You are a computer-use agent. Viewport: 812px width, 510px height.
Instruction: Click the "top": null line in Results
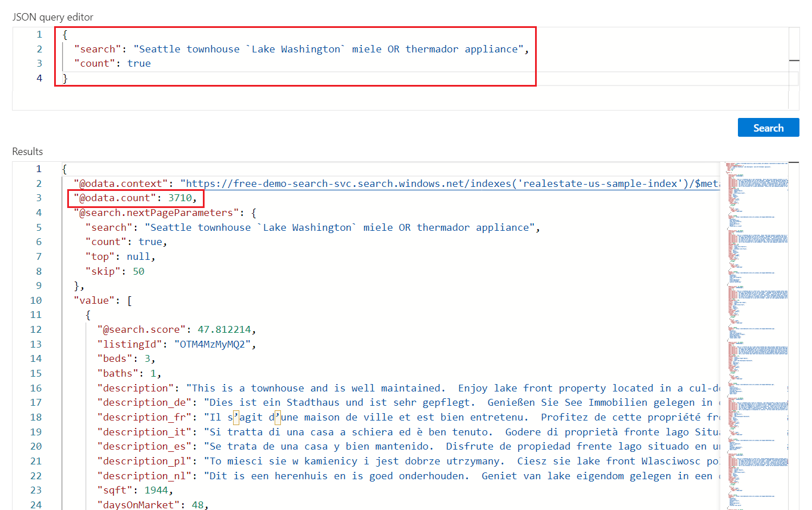tap(120, 256)
